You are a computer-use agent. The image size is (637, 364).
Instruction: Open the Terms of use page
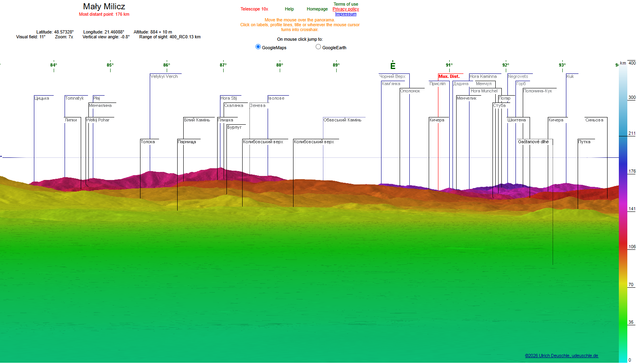click(x=346, y=4)
